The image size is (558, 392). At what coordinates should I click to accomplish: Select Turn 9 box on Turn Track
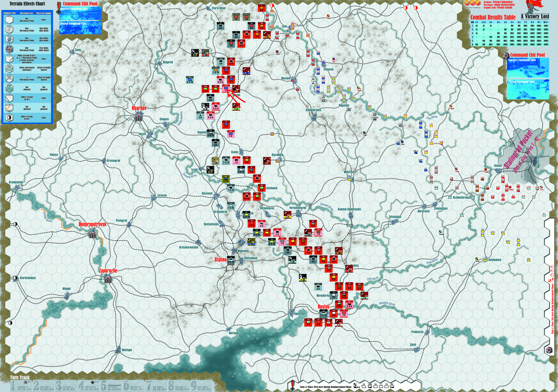tap(201, 386)
